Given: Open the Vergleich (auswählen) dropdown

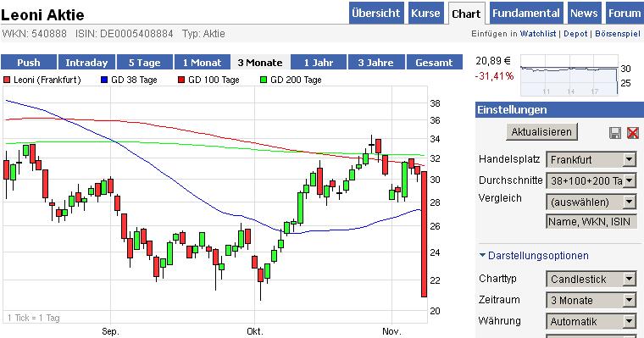Looking at the screenshot, I should click(591, 202).
